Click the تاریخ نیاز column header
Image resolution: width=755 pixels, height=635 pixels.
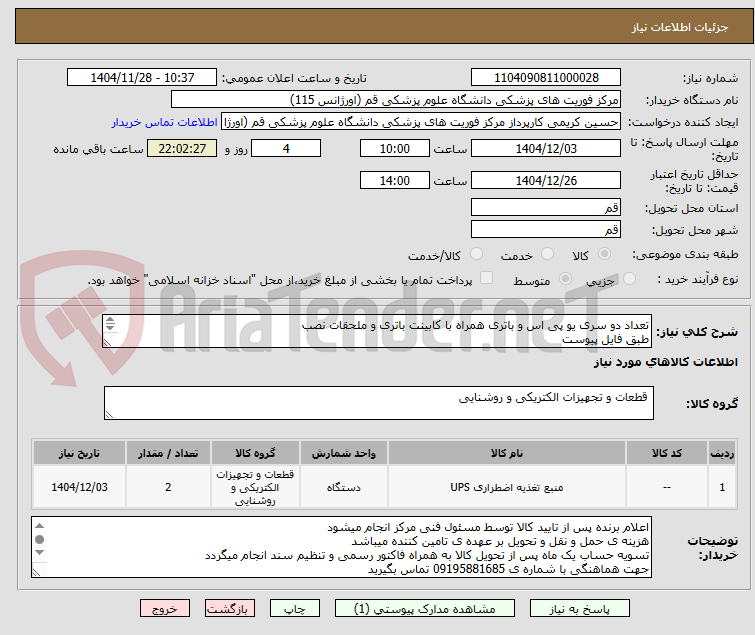(79, 453)
